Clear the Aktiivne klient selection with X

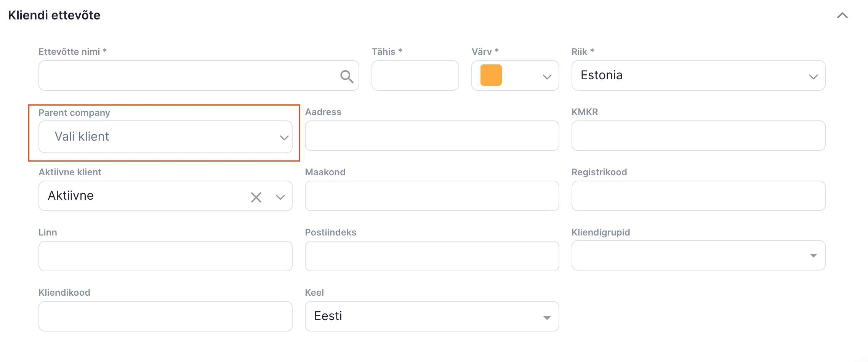tap(256, 197)
